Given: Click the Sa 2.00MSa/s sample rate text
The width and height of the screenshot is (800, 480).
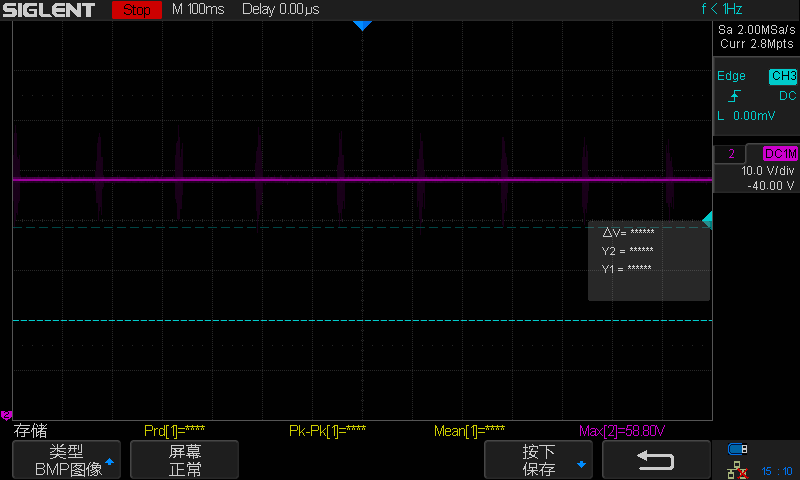Looking at the screenshot, I should [757, 30].
